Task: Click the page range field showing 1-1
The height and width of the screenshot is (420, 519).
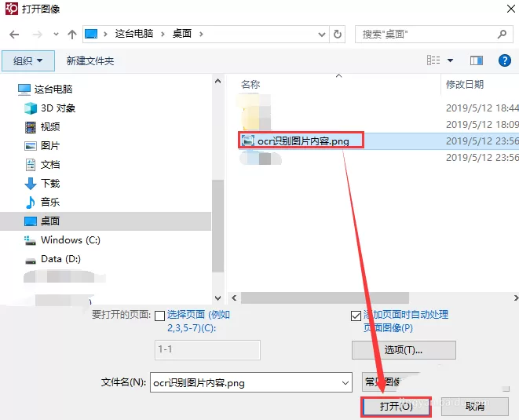Action: coord(207,350)
